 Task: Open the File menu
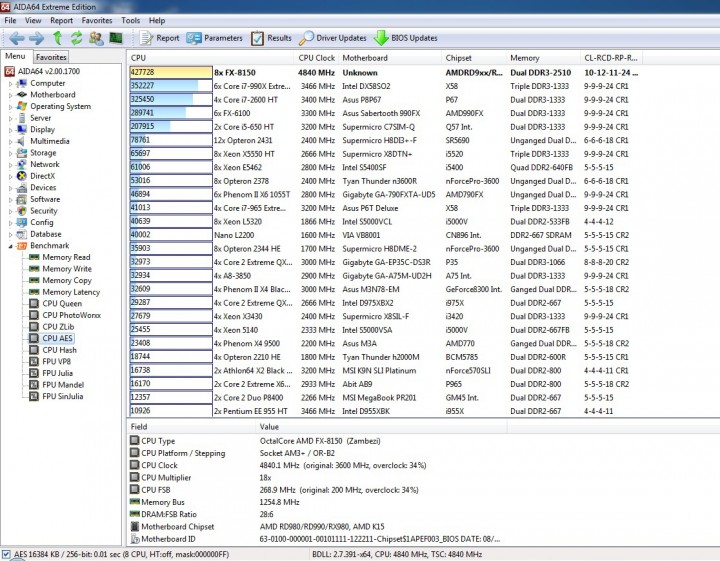click(10, 21)
